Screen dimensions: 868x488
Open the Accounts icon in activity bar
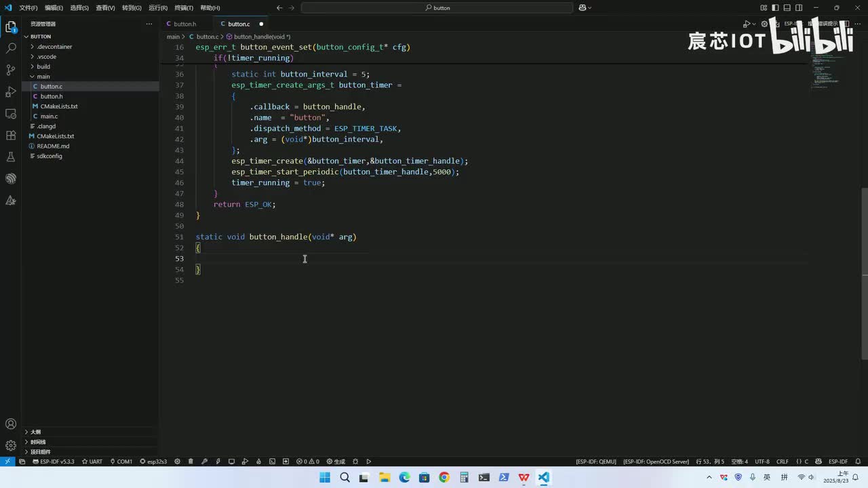[11, 424]
